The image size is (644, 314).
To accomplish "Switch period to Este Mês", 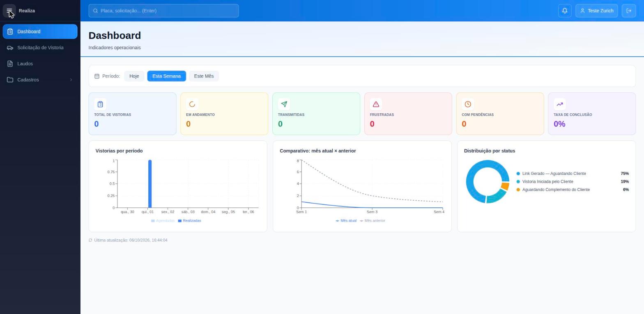I will coord(204,76).
